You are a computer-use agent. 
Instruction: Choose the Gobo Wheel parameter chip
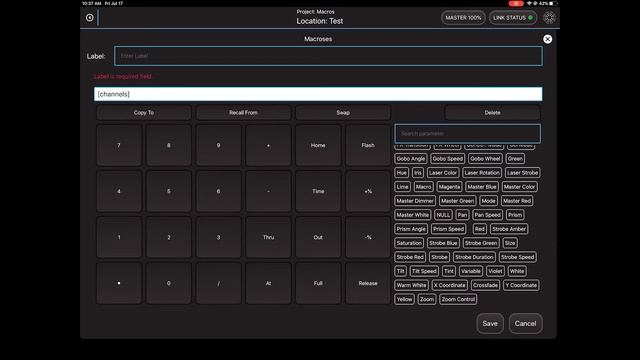coord(485,159)
